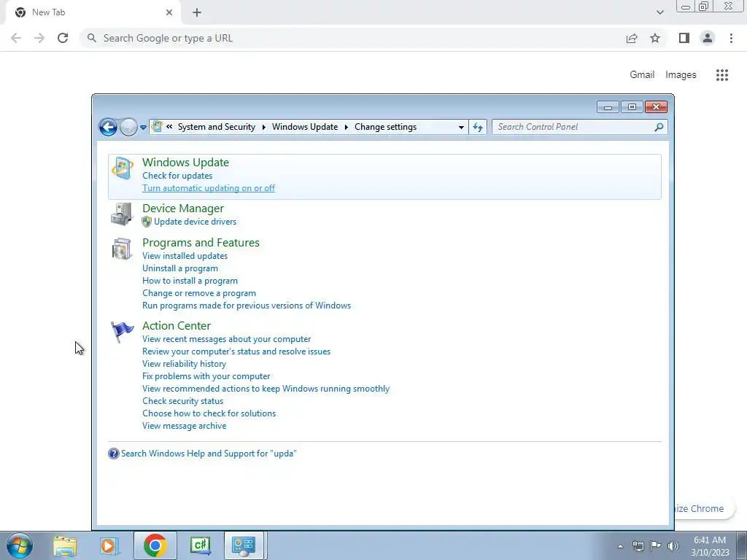Open Windows Explorer from the taskbar
This screenshot has height=560, width=747.
[x=65, y=545]
